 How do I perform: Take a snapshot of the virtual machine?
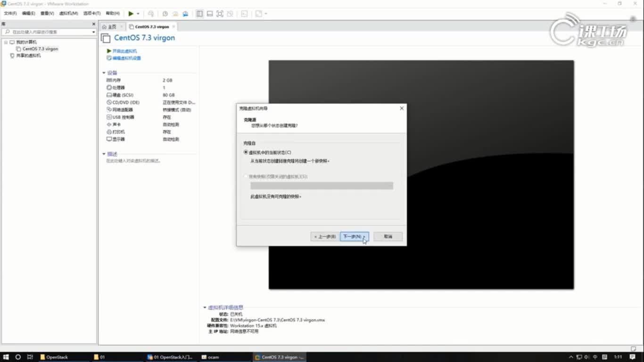pos(165,14)
